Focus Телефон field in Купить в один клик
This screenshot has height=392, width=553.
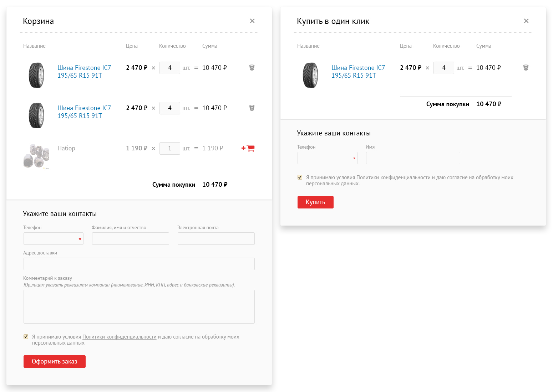(x=328, y=158)
